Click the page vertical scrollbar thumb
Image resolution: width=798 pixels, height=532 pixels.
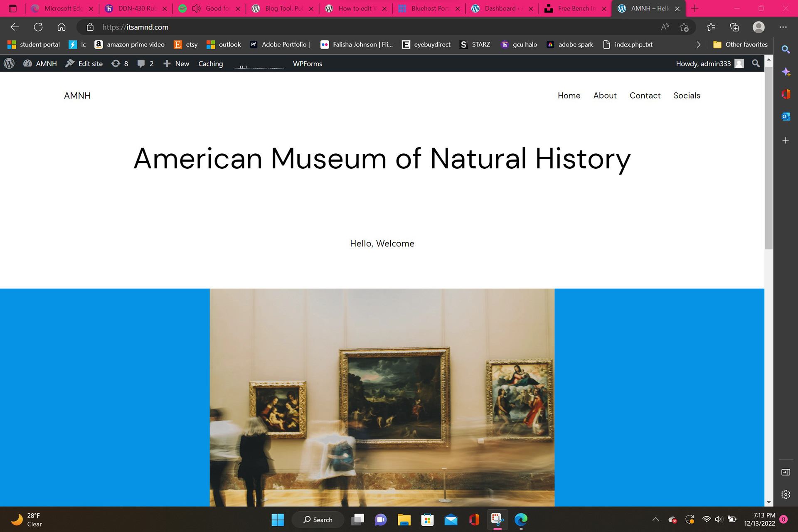[x=768, y=158]
